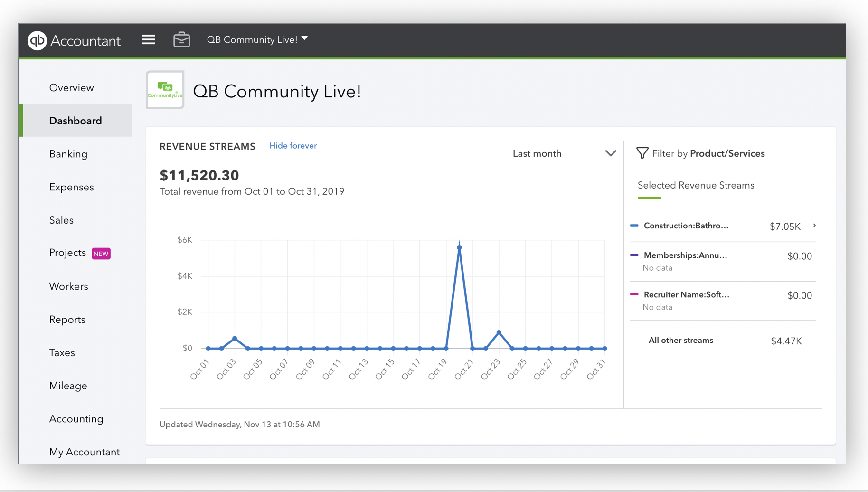The width and height of the screenshot is (868, 492).
Task: Click the QuickBooks Accountant logo
Action: click(74, 40)
